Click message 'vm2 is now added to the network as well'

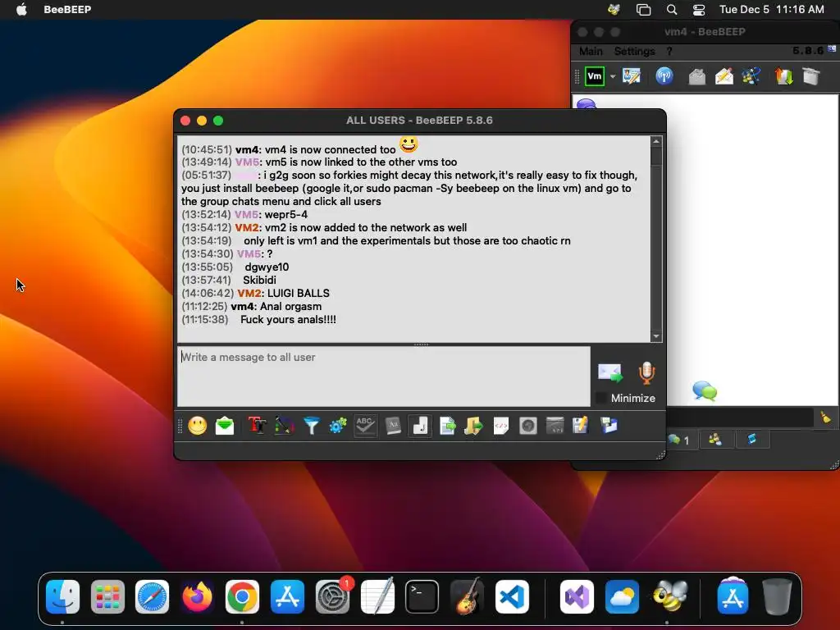pyautogui.click(x=366, y=228)
